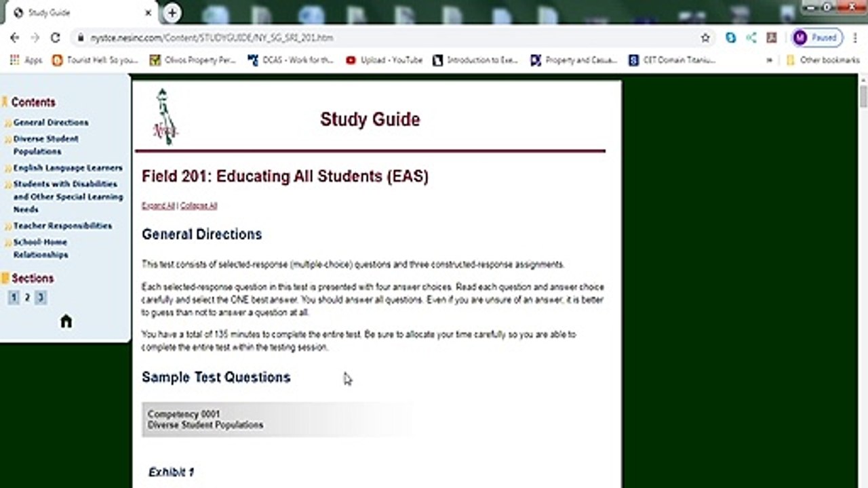
Task: Open the General Directions contents link
Action: (51, 123)
